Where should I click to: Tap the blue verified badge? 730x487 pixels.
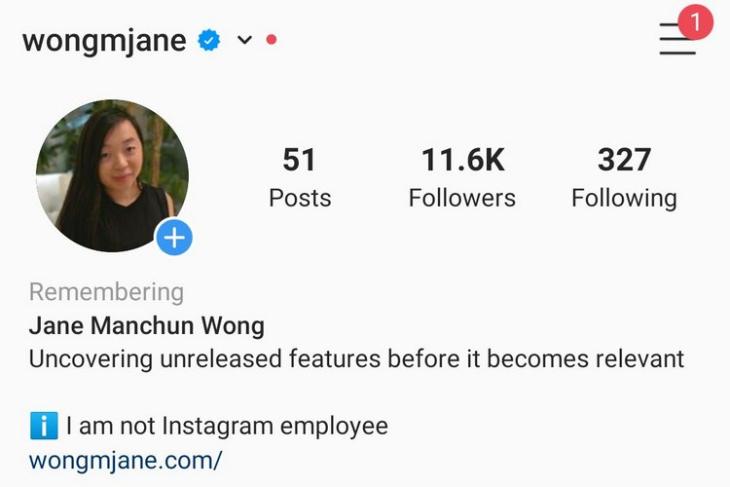click(x=209, y=40)
